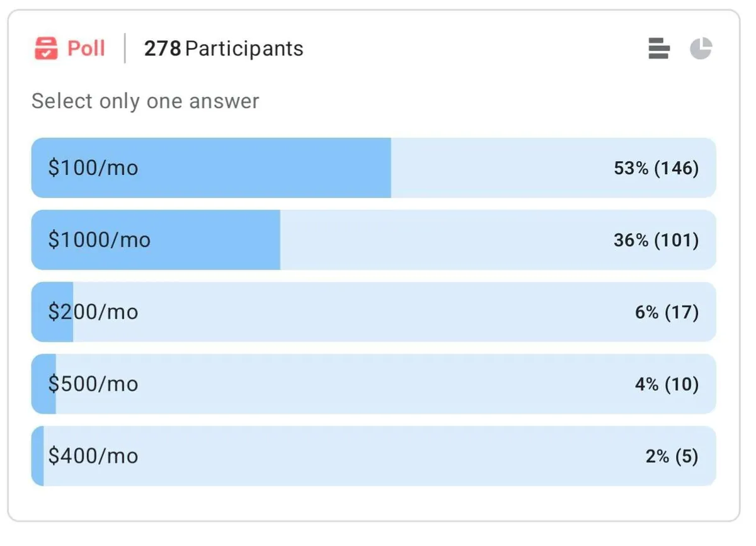Click the empty middle of the $200/mo bar
756x546 pixels.
[x=378, y=312]
